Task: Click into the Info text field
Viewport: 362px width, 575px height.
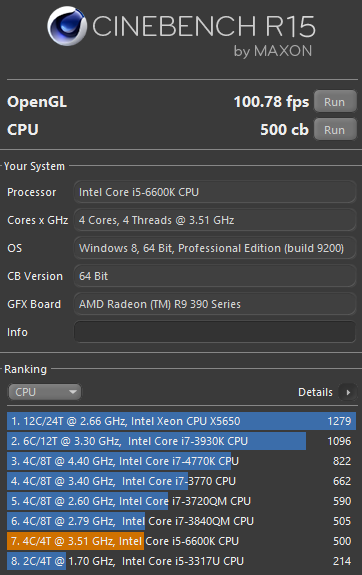Action: tap(215, 332)
